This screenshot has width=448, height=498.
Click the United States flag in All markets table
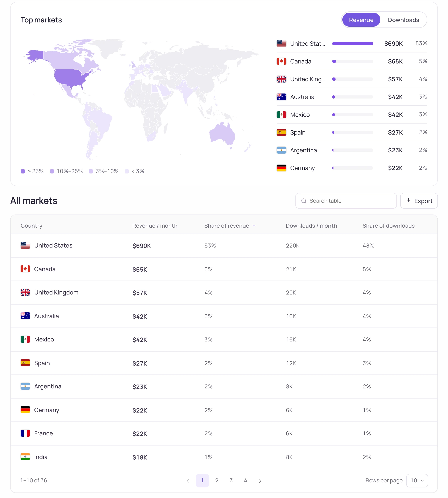click(x=25, y=245)
